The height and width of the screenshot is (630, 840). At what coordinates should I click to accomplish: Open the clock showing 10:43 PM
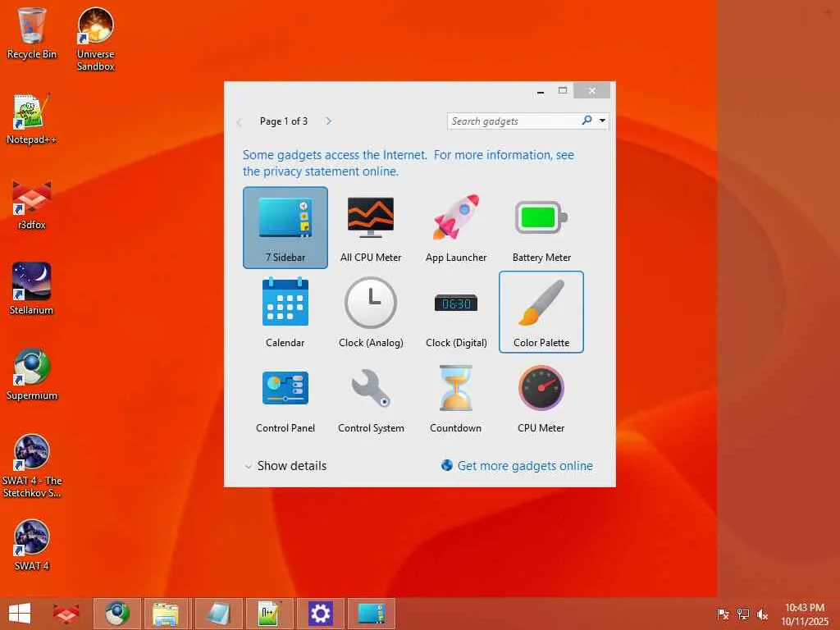pyautogui.click(x=804, y=614)
